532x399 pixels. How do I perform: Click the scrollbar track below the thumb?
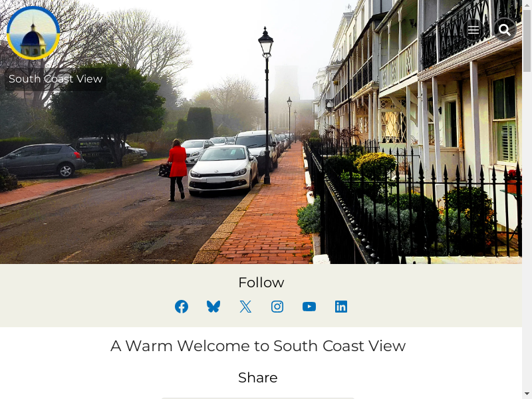coord(527,231)
